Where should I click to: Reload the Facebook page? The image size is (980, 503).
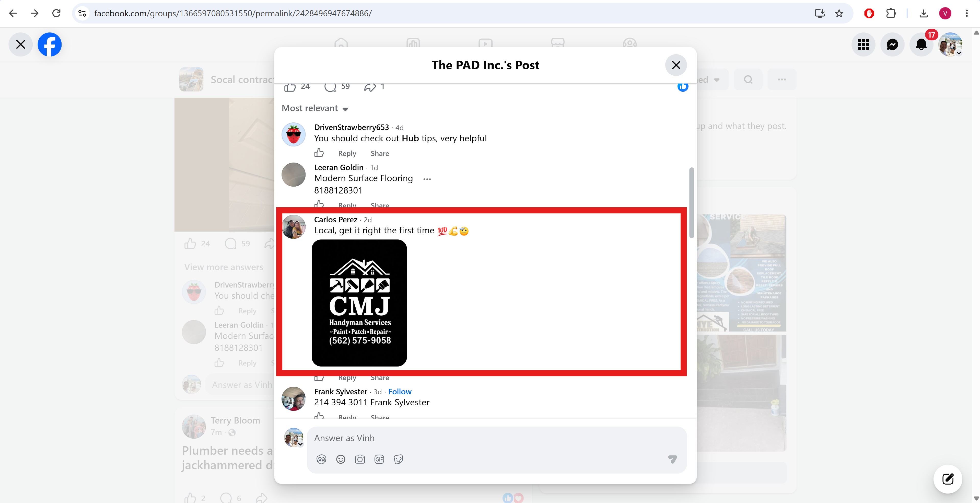[56, 13]
